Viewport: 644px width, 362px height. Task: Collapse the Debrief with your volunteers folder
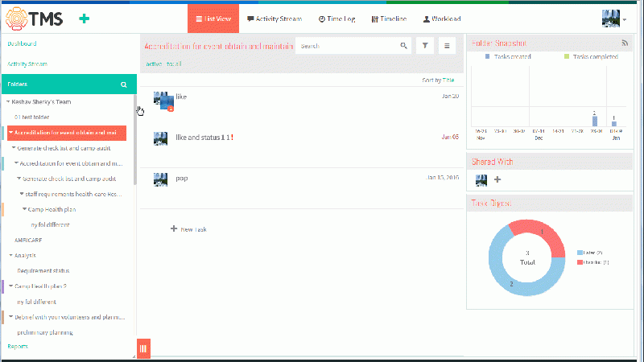[10, 317]
